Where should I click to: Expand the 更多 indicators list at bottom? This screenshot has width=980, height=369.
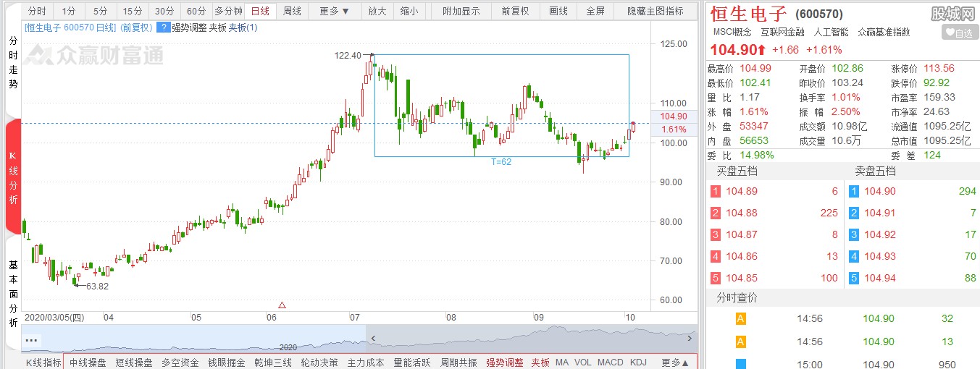tap(674, 362)
